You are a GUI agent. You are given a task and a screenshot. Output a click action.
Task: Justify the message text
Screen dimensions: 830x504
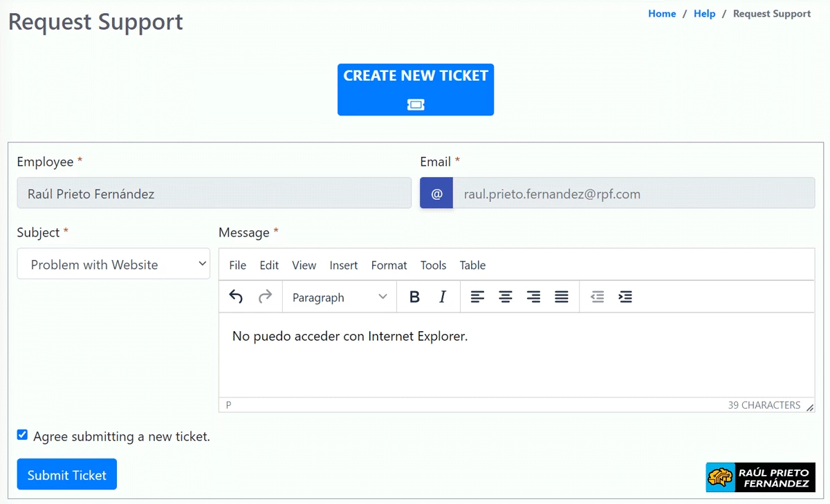[x=562, y=297]
